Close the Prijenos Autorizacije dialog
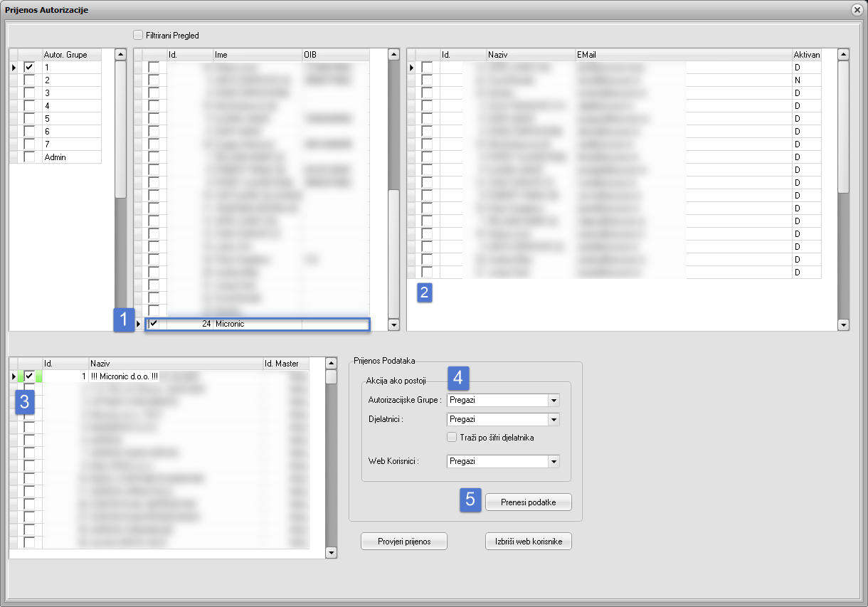This screenshot has height=607, width=868. [857, 9]
